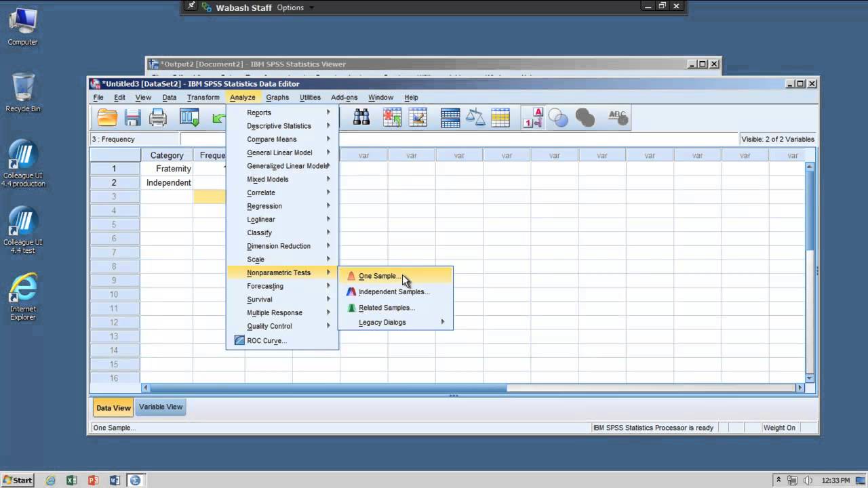Open the Multiple Response menu entry
Screen dimensions: 868x488
pyautogui.click(x=281, y=312)
